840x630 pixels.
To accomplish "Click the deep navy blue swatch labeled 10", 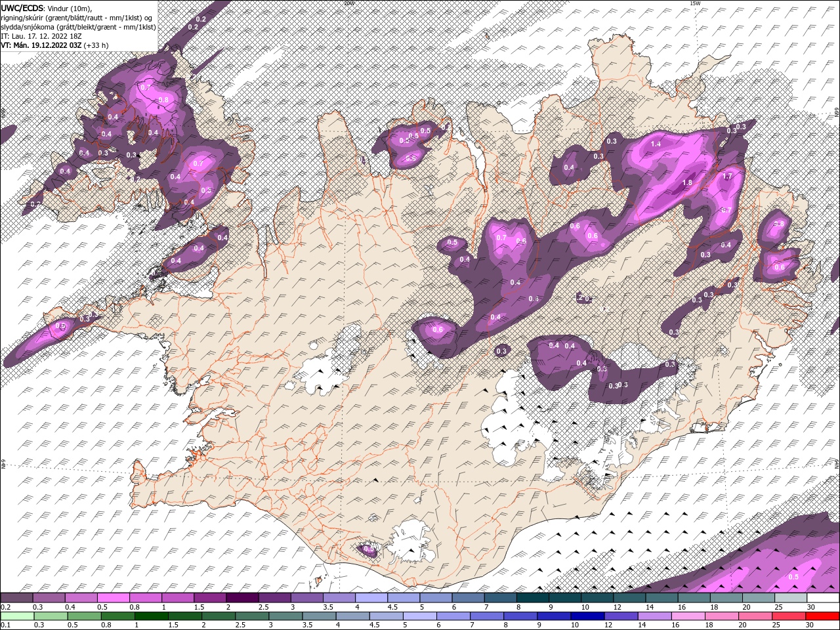I will 586,616.
